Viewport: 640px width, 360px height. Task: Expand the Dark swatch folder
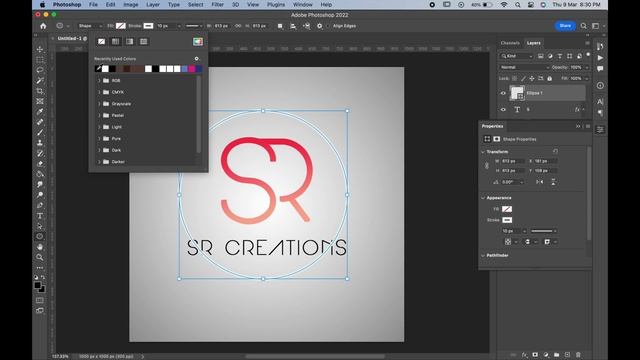(x=99, y=150)
